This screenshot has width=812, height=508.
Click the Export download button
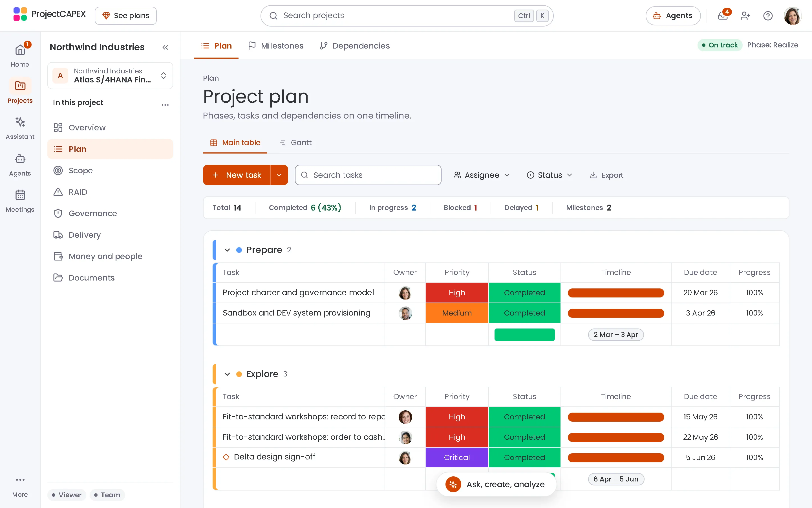[x=606, y=175]
